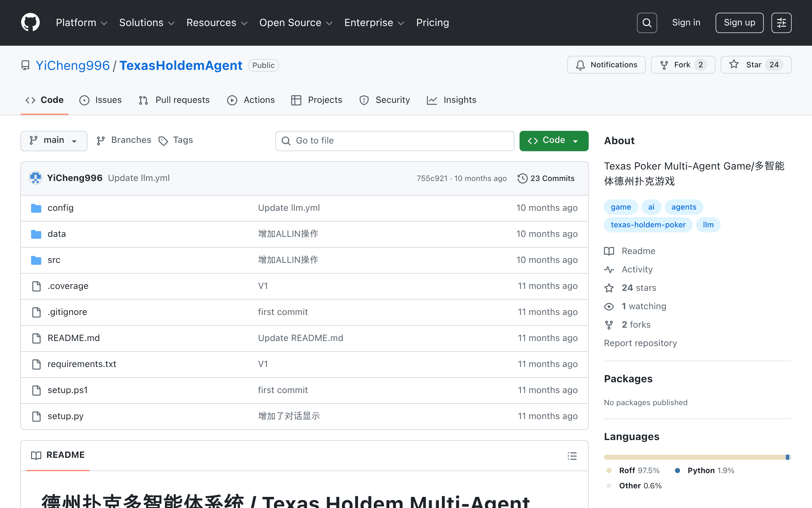Click the fork icon next to 2 forks
The height and width of the screenshot is (508, 812).
[609, 325]
